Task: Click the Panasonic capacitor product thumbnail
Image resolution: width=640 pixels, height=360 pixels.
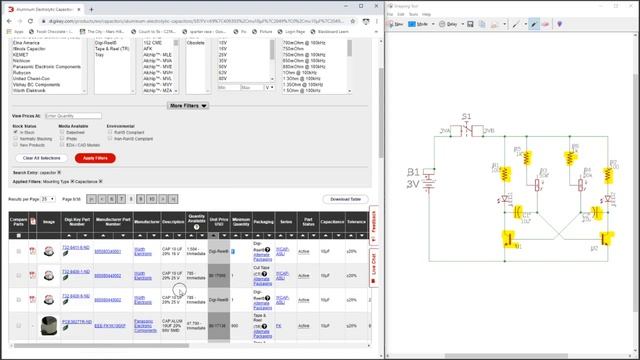Action: (x=49, y=326)
